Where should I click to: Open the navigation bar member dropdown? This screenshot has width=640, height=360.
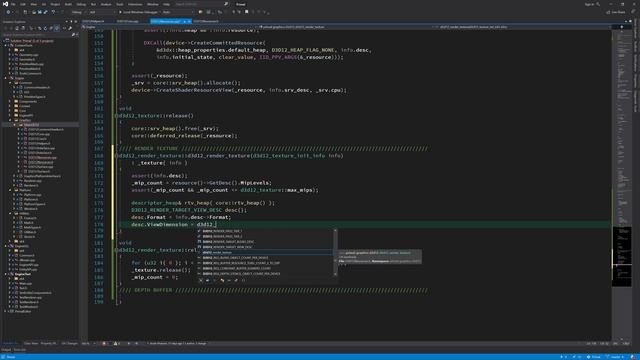coord(522,27)
